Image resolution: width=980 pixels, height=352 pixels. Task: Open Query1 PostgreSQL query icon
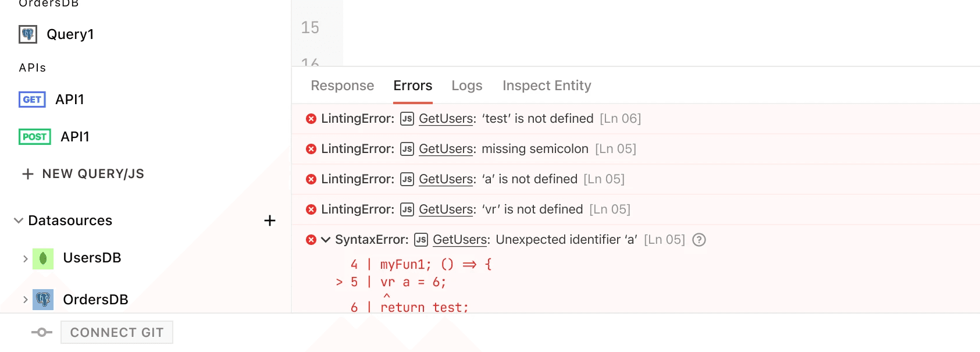coord(28,34)
